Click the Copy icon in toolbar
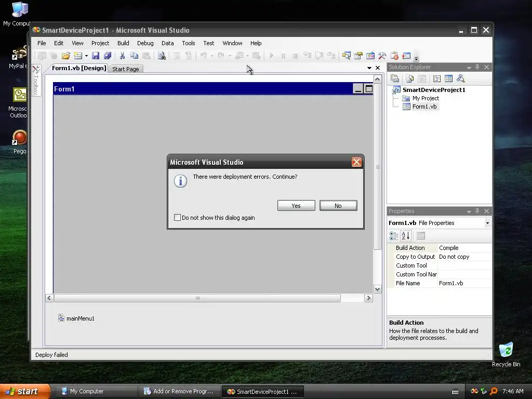The image size is (532, 399). 135,56
